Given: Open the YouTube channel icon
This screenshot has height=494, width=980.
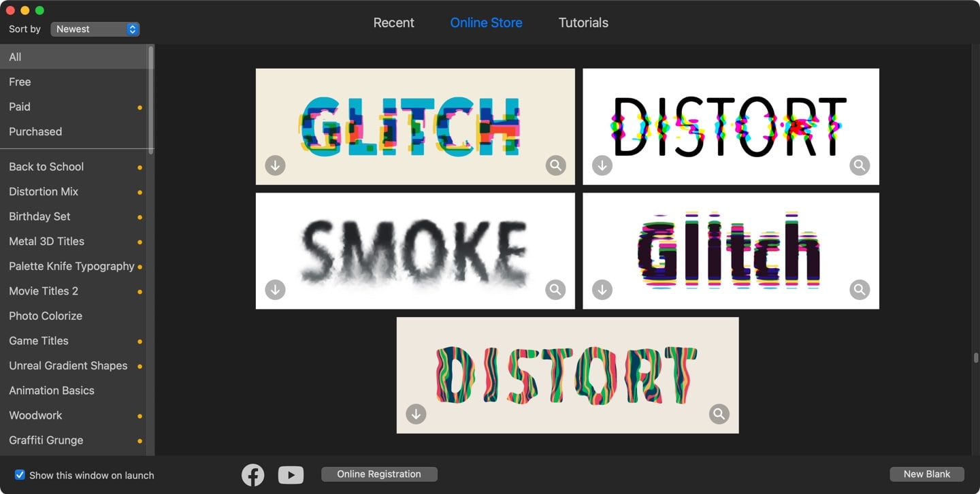Looking at the screenshot, I should pos(291,475).
